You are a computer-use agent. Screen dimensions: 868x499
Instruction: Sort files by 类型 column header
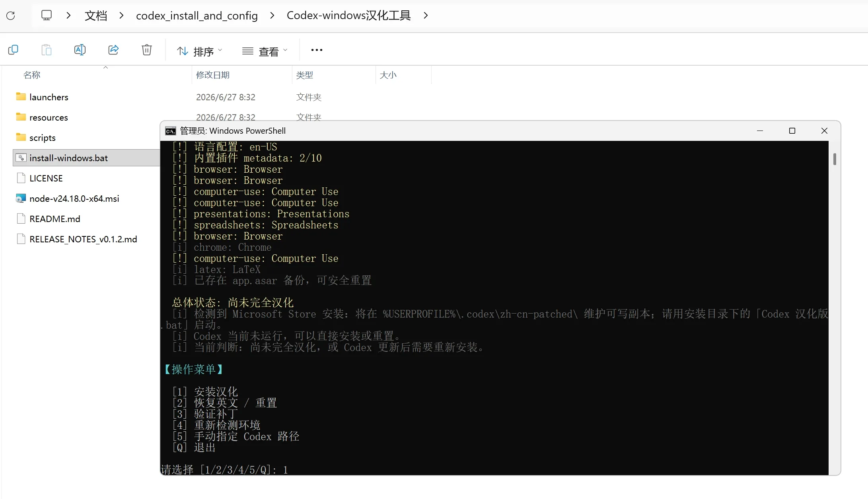point(305,75)
